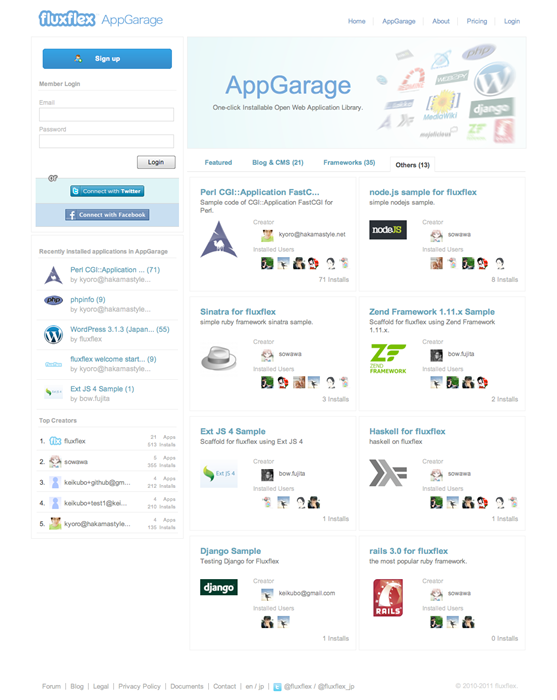Image resolution: width=557 pixels, height=700 pixels.
Task: Click php icon beside phpinfo entry
Action: pyautogui.click(x=54, y=300)
